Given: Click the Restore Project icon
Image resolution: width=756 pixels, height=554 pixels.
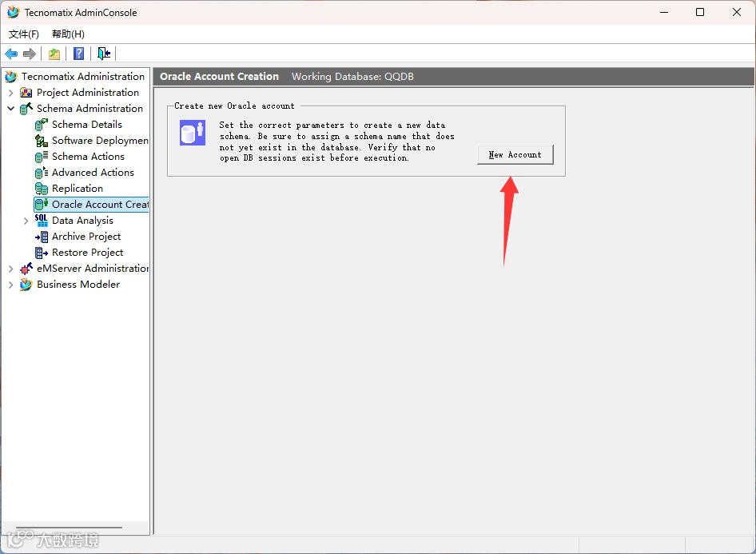Looking at the screenshot, I should tap(42, 253).
